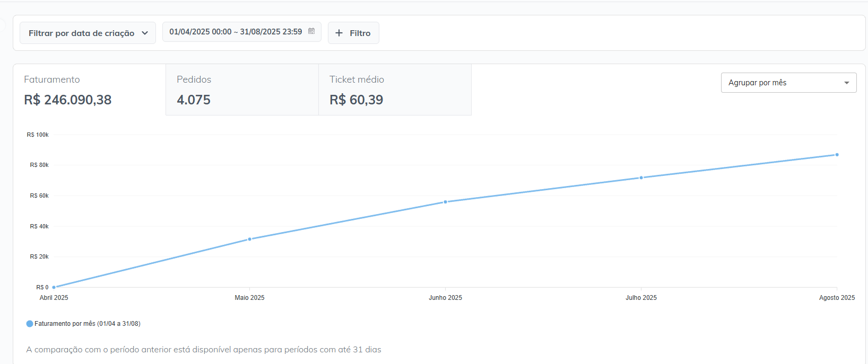868x364 pixels.
Task: Click the Julho 2025 data point on chart
Action: [x=641, y=177]
